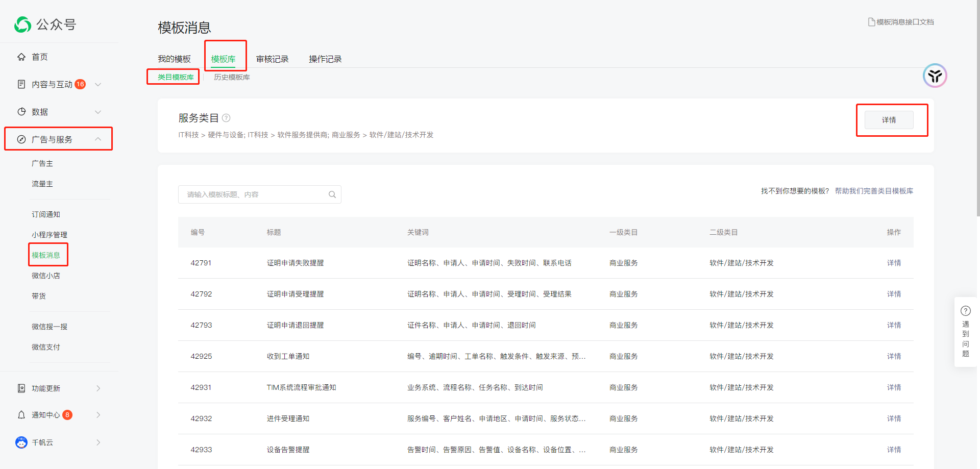Viewport: 980px width, 469px height.
Task: Open the 千帆云 arrow
Action: click(x=99, y=442)
